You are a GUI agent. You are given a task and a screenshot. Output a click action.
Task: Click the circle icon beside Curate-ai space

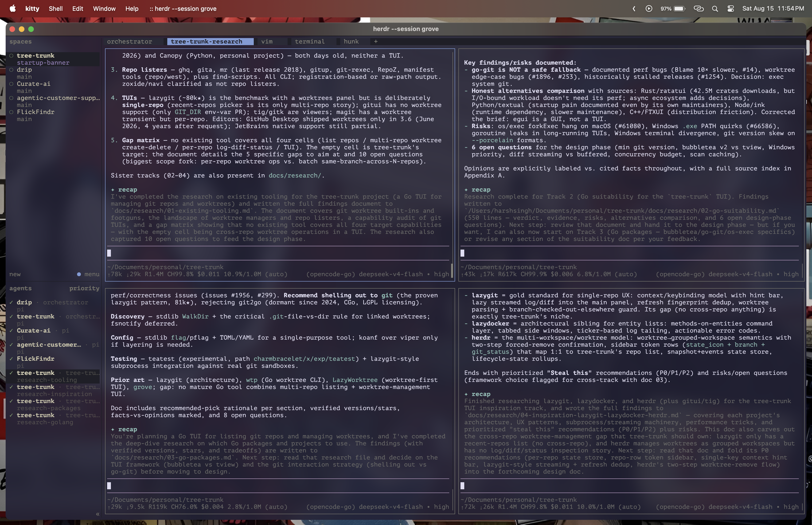coord(11,84)
